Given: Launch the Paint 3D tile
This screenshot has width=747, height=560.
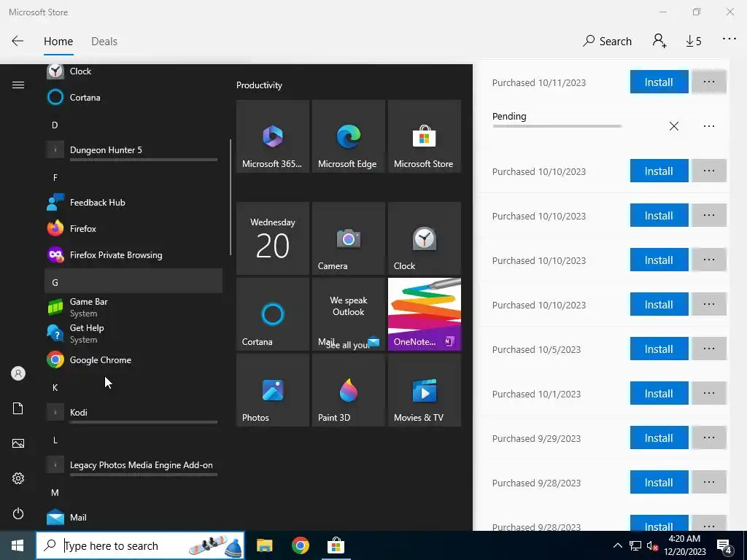Looking at the screenshot, I should pos(348,390).
